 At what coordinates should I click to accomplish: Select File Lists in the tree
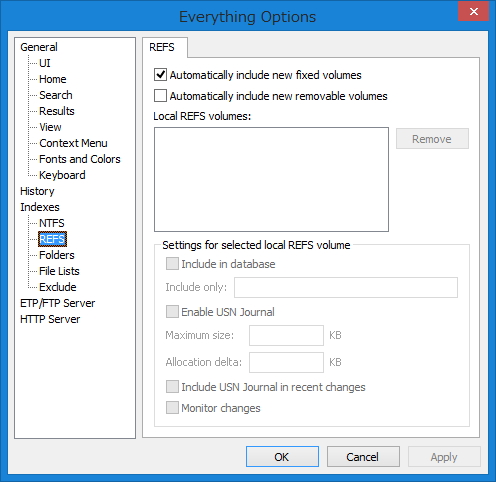pyautogui.click(x=59, y=271)
